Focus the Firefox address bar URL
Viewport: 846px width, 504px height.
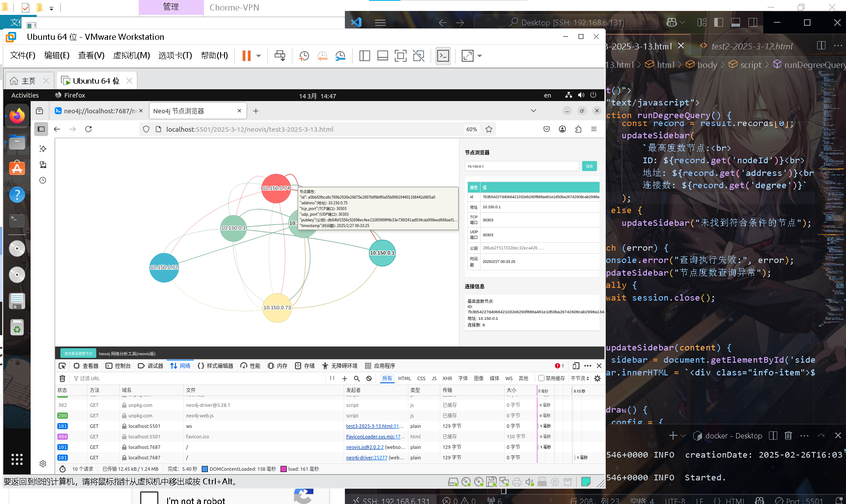pyautogui.click(x=249, y=129)
